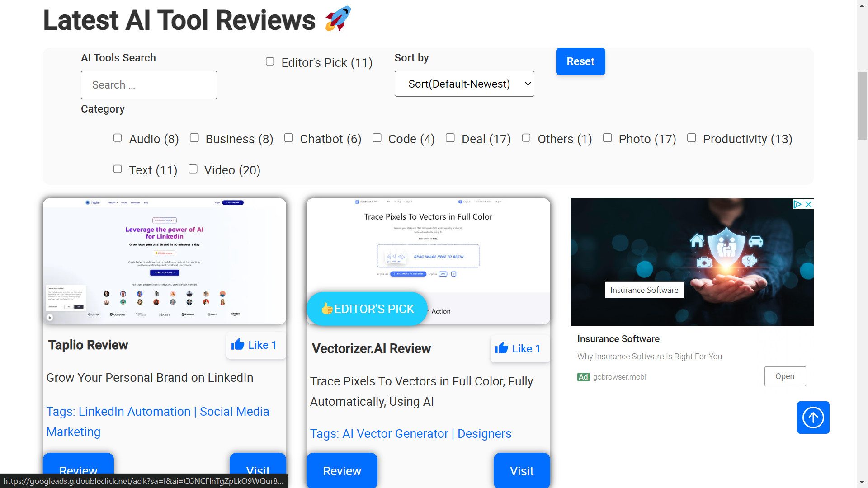Click the gobrowser.mobi advertiser text

pyautogui.click(x=619, y=377)
